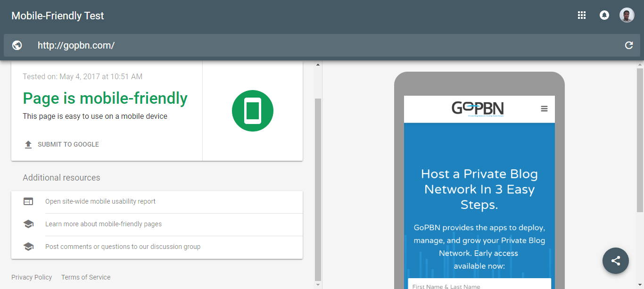Click First Name & Last Name field in preview
Image resolution: width=644 pixels, height=289 pixels.
tap(479, 284)
